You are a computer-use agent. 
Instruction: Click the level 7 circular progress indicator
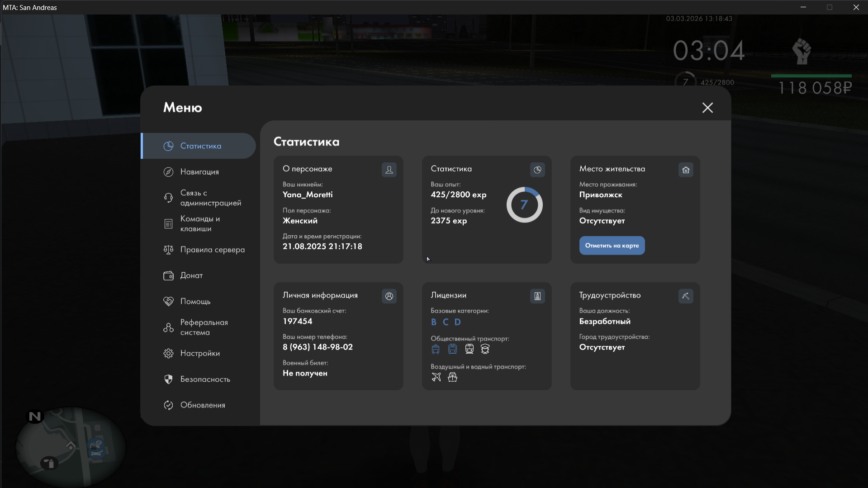524,205
